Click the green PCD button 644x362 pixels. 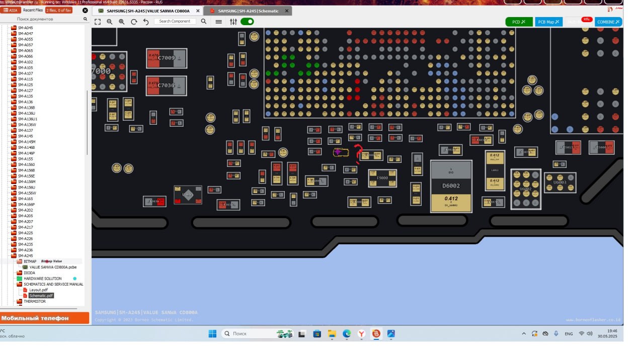[519, 22]
